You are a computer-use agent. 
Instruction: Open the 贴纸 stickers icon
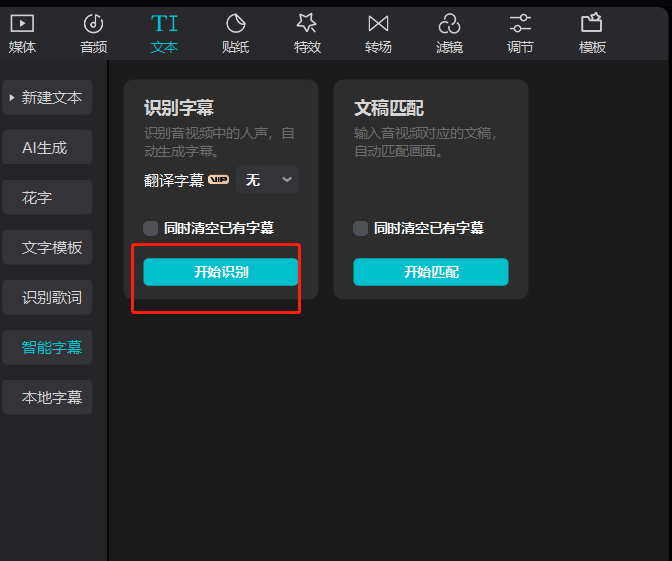235,24
